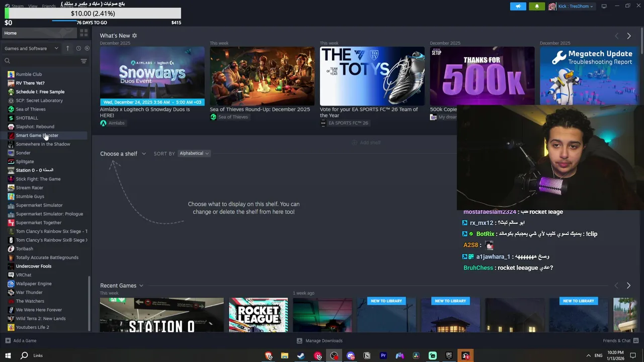Open EA SPORTS FC 26 Team of the Year article
This screenshot has width=644, height=362.
click(369, 112)
